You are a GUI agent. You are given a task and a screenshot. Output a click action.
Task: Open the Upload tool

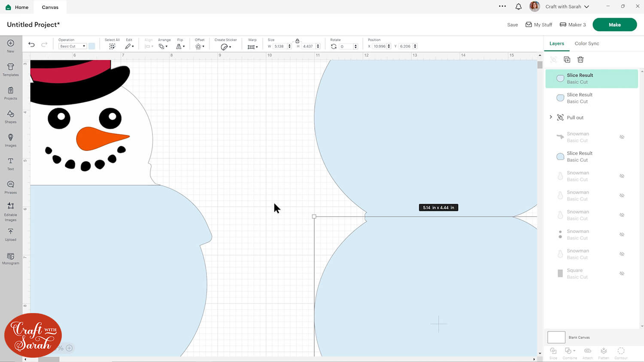11,234
